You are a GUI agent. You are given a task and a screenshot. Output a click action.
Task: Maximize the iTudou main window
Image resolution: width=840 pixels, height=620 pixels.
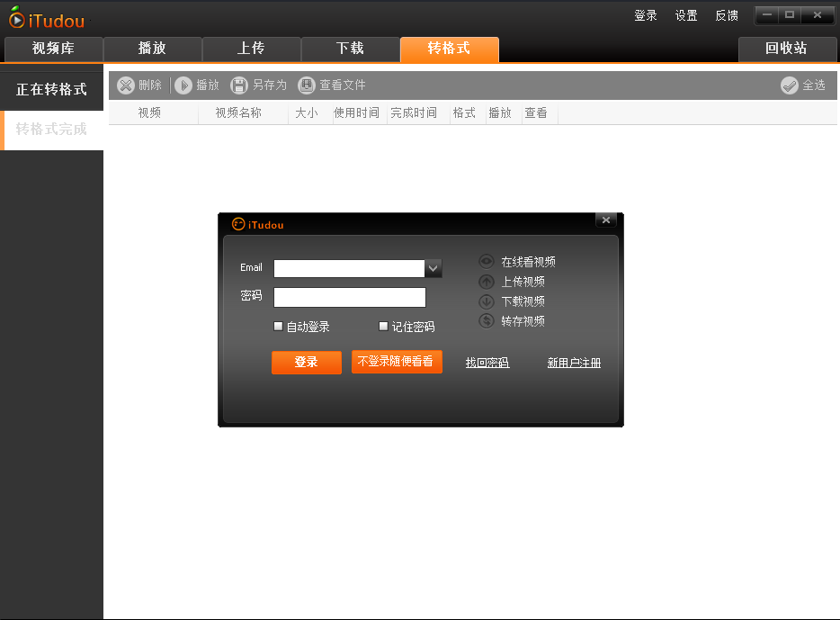pos(790,15)
